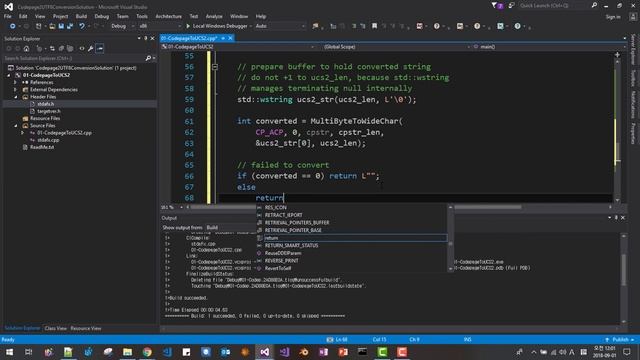The width and height of the screenshot is (640, 360).
Task: Click the Solution Explorer Home icon
Action: pyautogui.click(x=27, y=49)
